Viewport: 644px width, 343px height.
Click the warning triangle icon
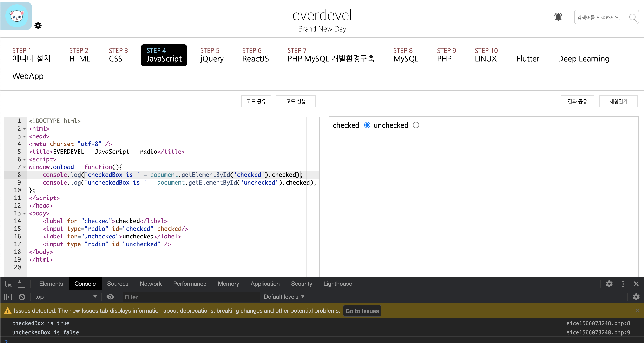click(7, 310)
